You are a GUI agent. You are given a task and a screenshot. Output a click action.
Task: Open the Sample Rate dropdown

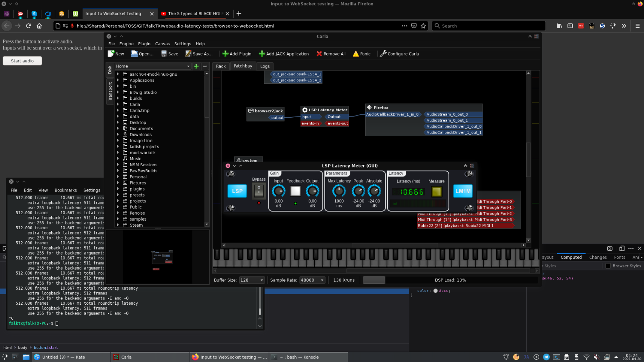point(312,280)
